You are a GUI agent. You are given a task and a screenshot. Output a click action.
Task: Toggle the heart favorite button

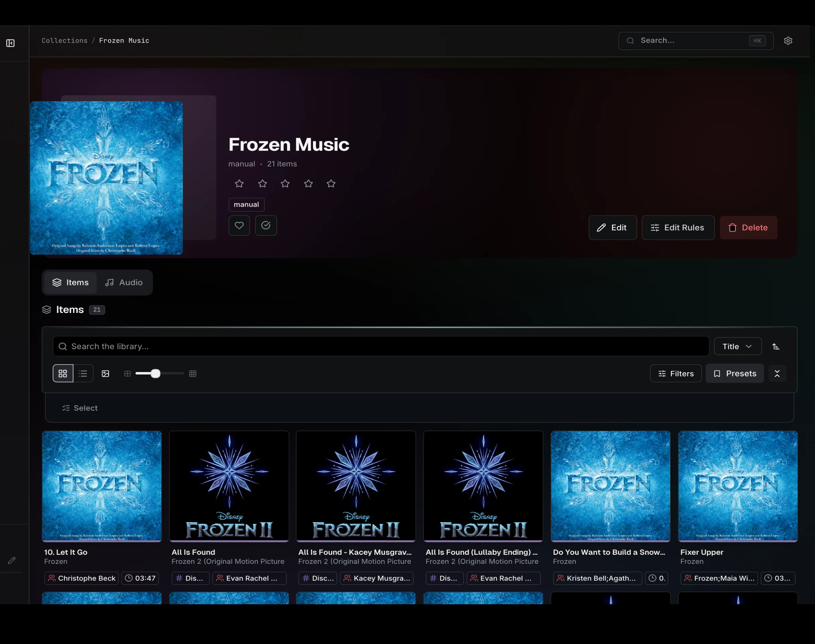(x=239, y=225)
